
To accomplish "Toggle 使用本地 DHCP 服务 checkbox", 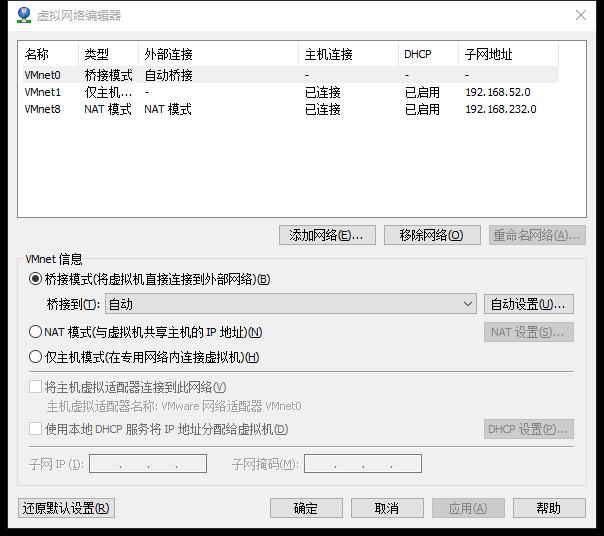I will pyautogui.click(x=35, y=429).
